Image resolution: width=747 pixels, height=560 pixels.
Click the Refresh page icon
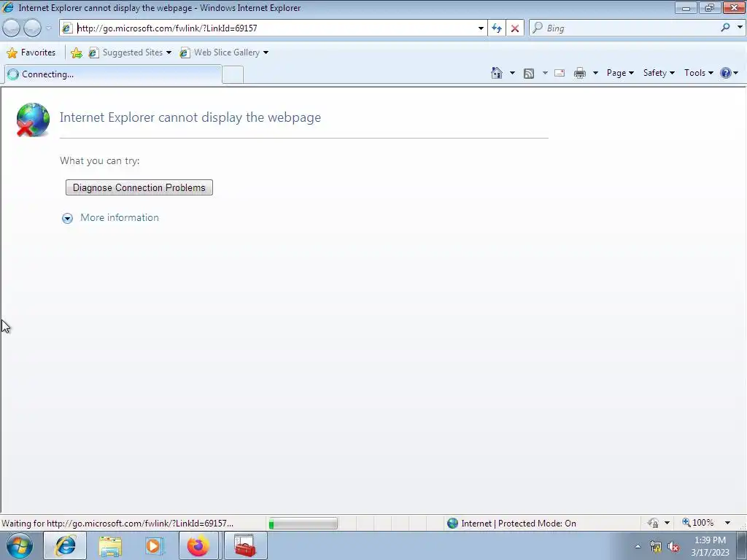coord(497,28)
